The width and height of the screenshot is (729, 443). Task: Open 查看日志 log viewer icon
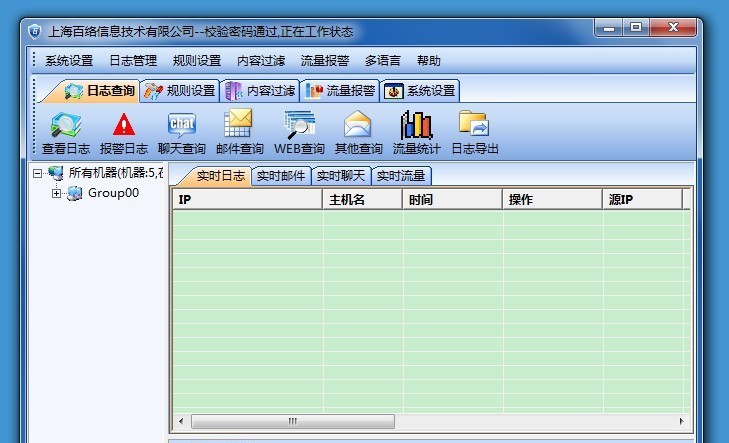click(x=66, y=126)
